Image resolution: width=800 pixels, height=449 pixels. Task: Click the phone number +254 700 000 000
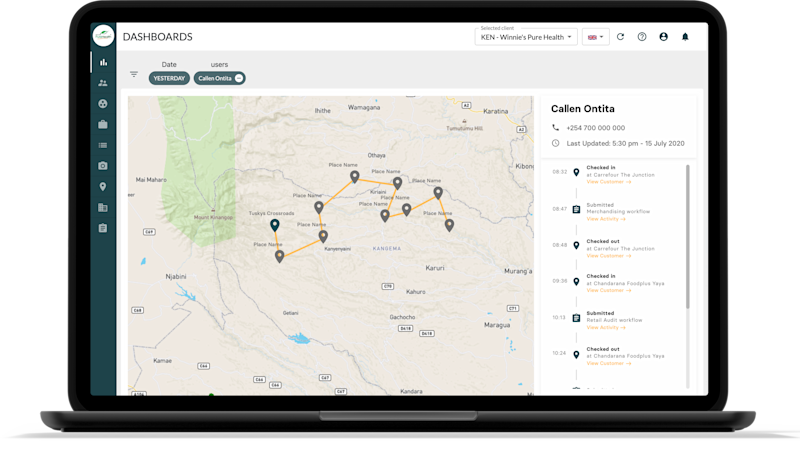[595, 128]
